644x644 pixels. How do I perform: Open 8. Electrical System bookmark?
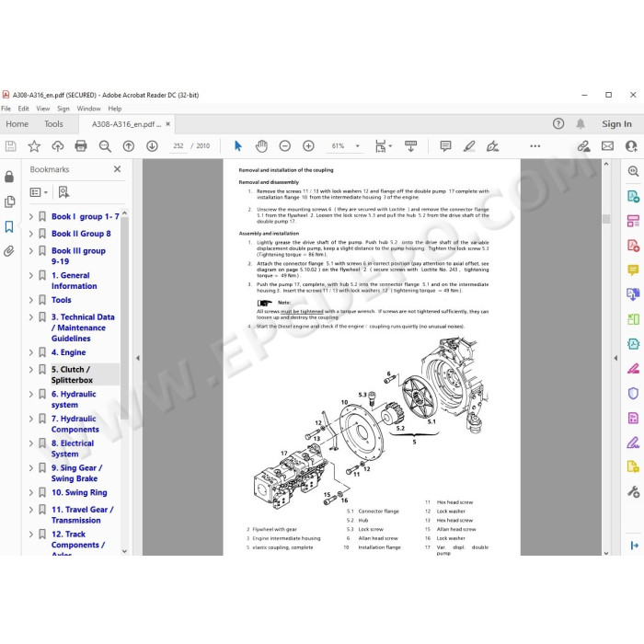pos(73,449)
